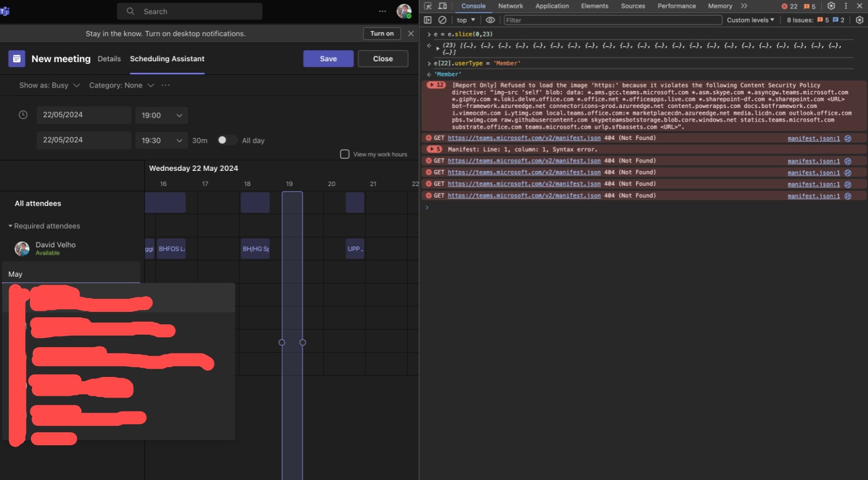The width and height of the screenshot is (868, 480).
Task: Click the right handle of selected time slot
Action: coord(303,342)
